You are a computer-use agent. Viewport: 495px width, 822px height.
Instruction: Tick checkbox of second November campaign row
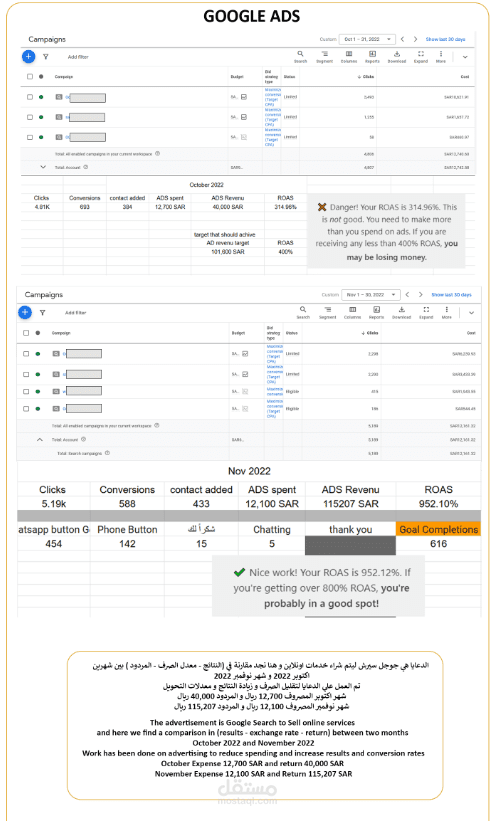pos(26,374)
